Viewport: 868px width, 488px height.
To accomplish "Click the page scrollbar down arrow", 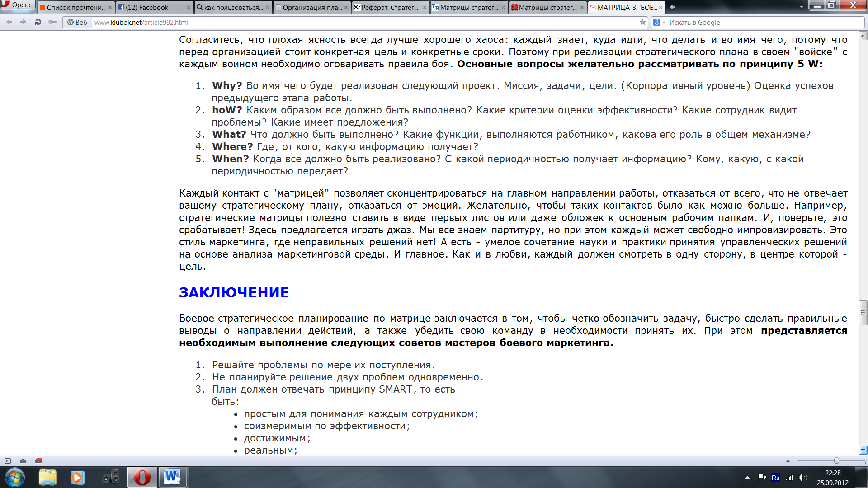I will [863, 450].
